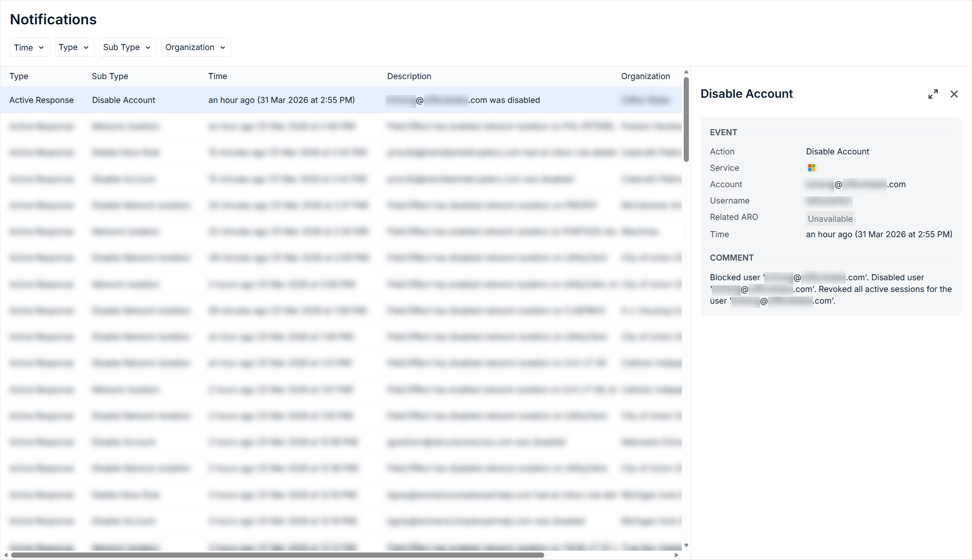The image size is (972, 560).
Task: Click the Microsoft service logo icon
Action: pos(811,167)
